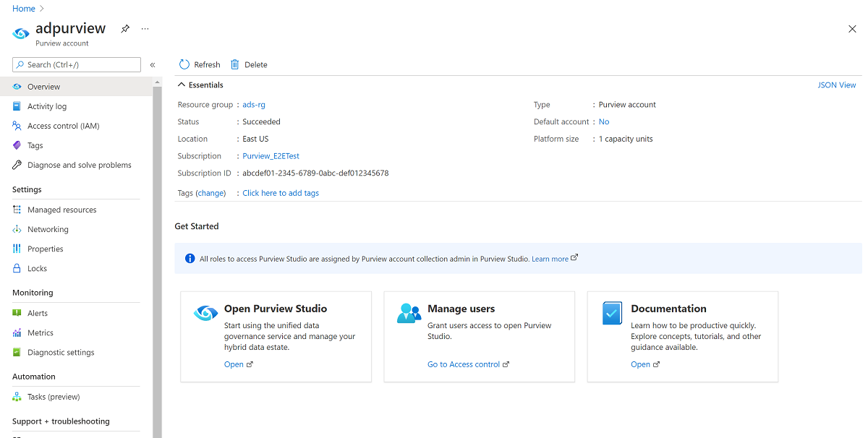Click the Tasks (preview) icon
This screenshot has height=438, width=868.
point(17,397)
